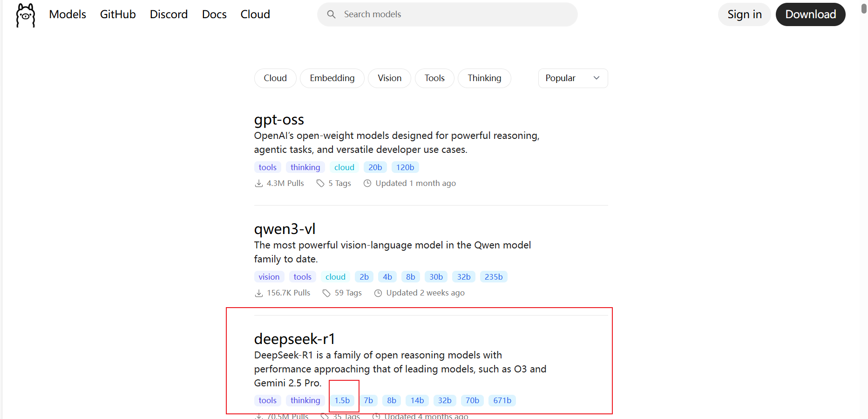Screen dimensions: 868x419
Task: Toggle the Cloud filter chip
Action: 275,78
